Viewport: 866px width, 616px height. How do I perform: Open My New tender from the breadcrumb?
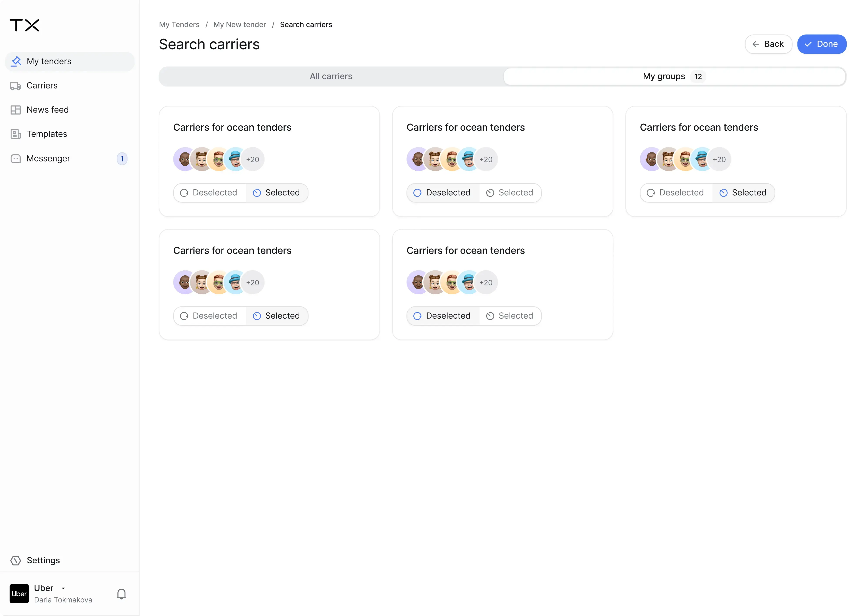(x=239, y=24)
